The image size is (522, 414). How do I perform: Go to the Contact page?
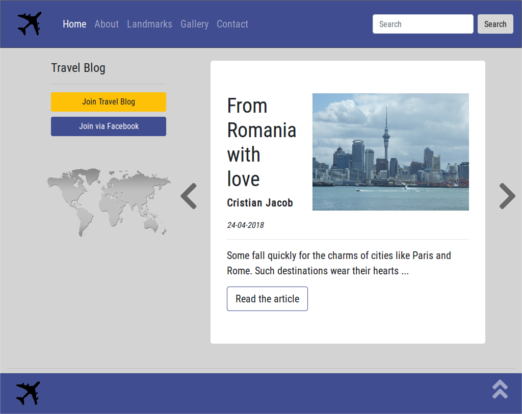(232, 24)
